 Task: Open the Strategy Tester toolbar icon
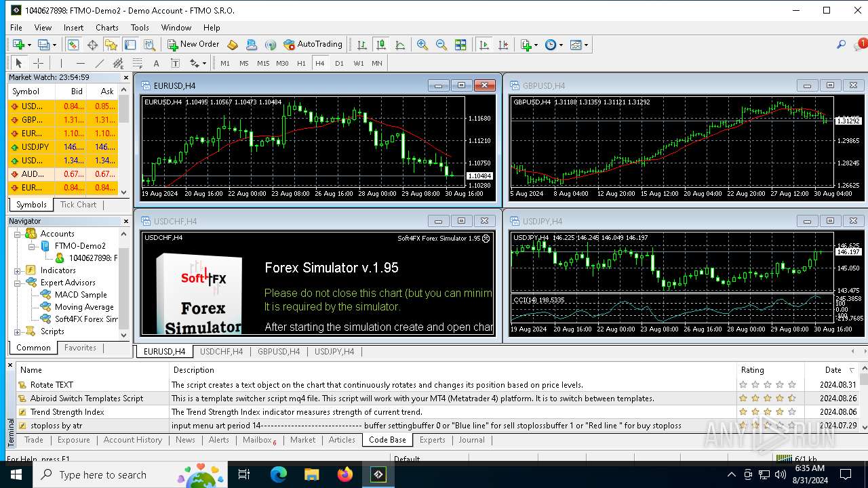[x=149, y=45]
